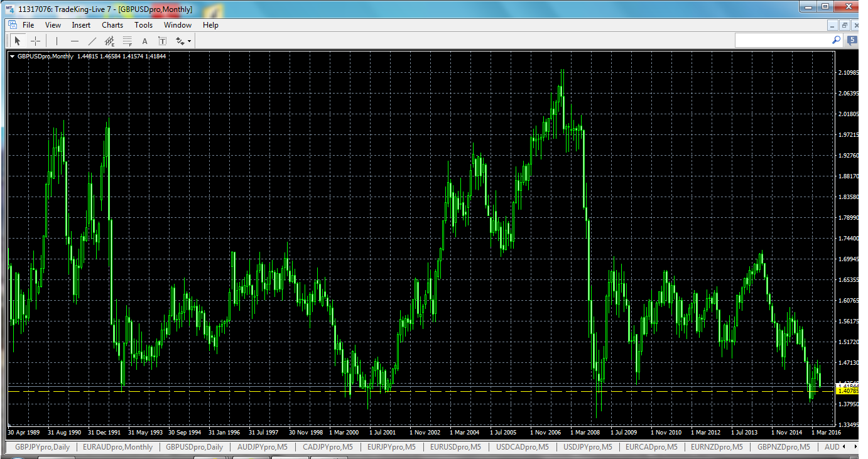The width and height of the screenshot is (868, 459).
Task: Choose the Trendline drawing tool
Action: (x=92, y=40)
